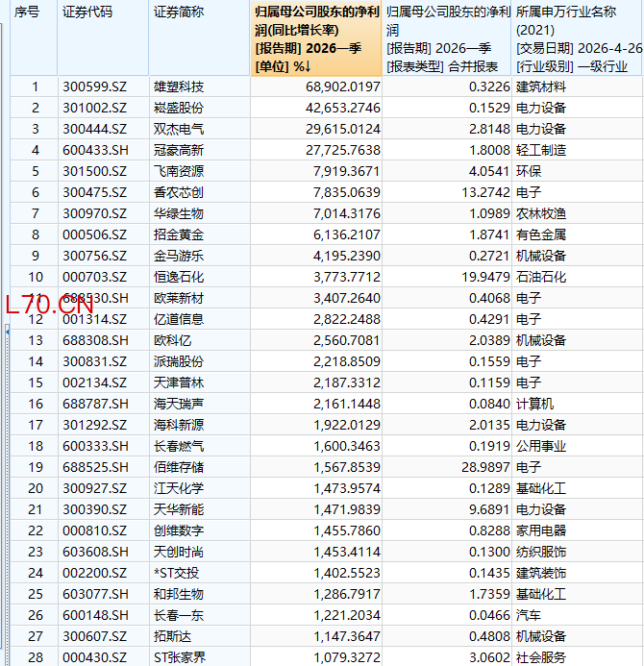Select stock name 香农芯创
The image size is (644, 666).
pos(179,192)
